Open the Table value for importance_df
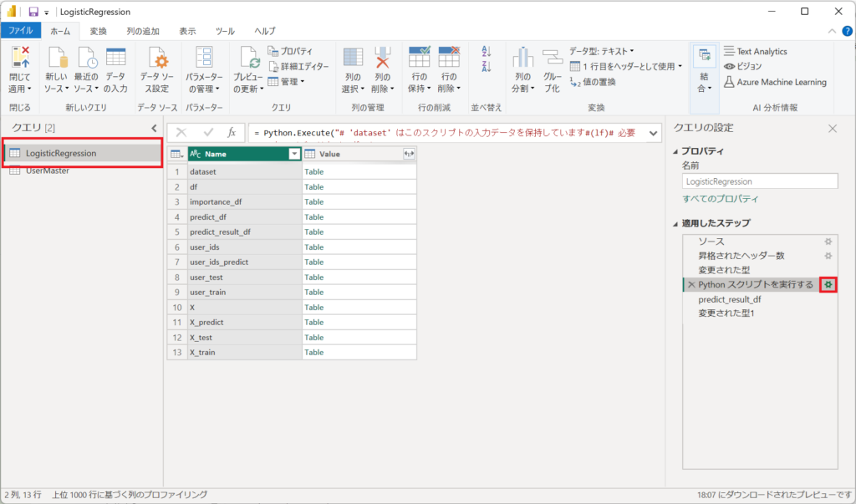 point(314,202)
